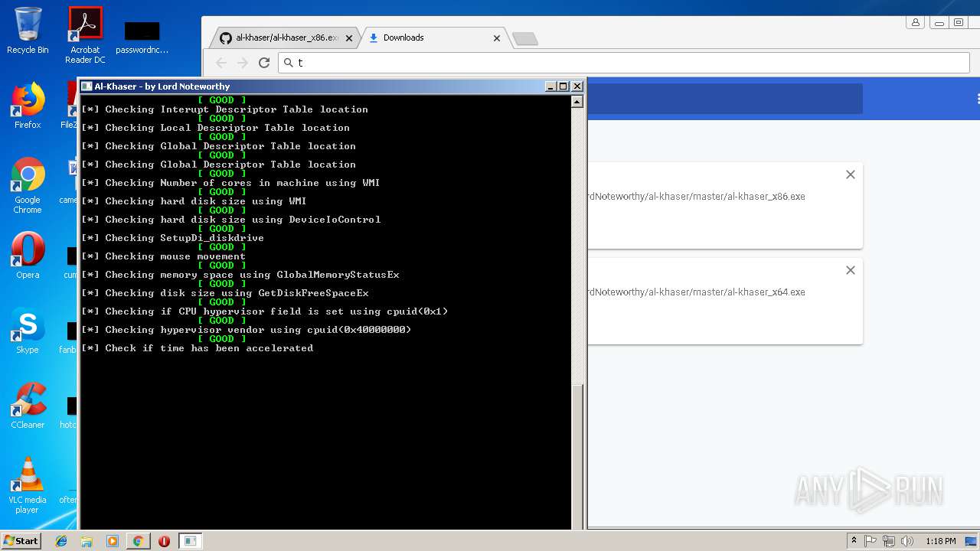Open volume control speaker icon
This screenshot has height=551, width=980.
tap(907, 541)
